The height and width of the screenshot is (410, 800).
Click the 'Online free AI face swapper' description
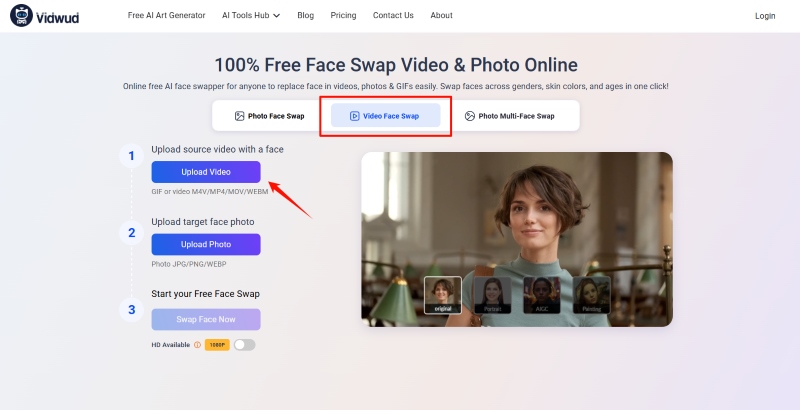click(x=395, y=86)
